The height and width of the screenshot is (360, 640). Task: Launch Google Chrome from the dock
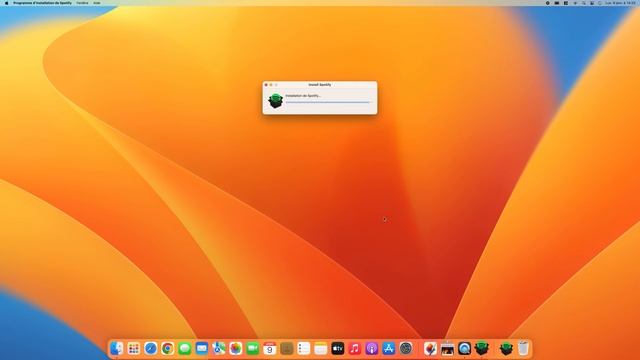click(x=167, y=349)
